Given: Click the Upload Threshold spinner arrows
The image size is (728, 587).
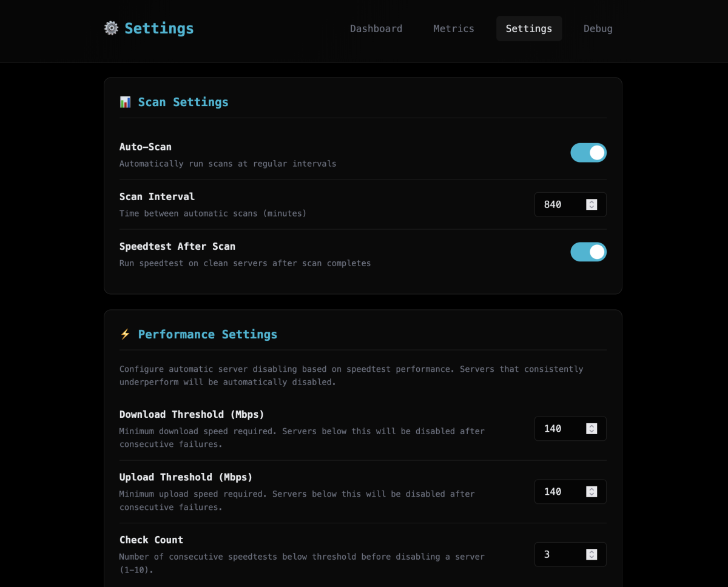Looking at the screenshot, I should click(x=591, y=492).
